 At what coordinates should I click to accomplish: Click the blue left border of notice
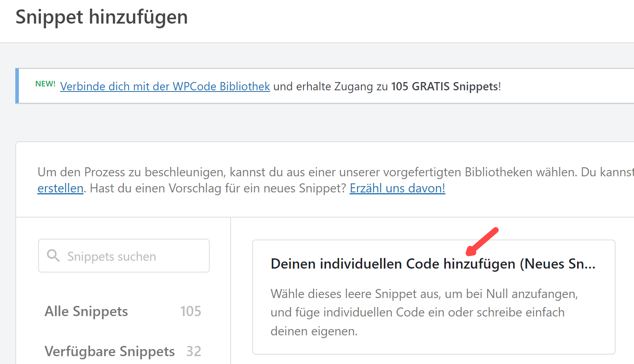click(17, 86)
